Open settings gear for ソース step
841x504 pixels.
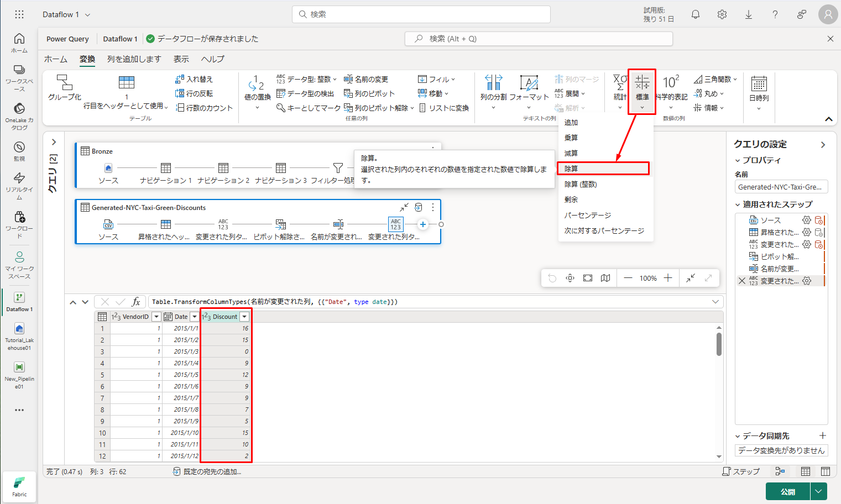pos(807,220)
